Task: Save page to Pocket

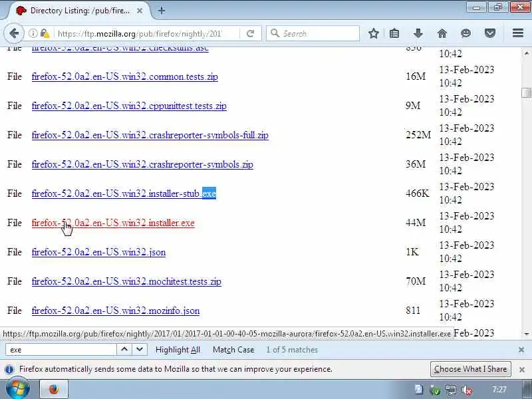Action: 489,33
